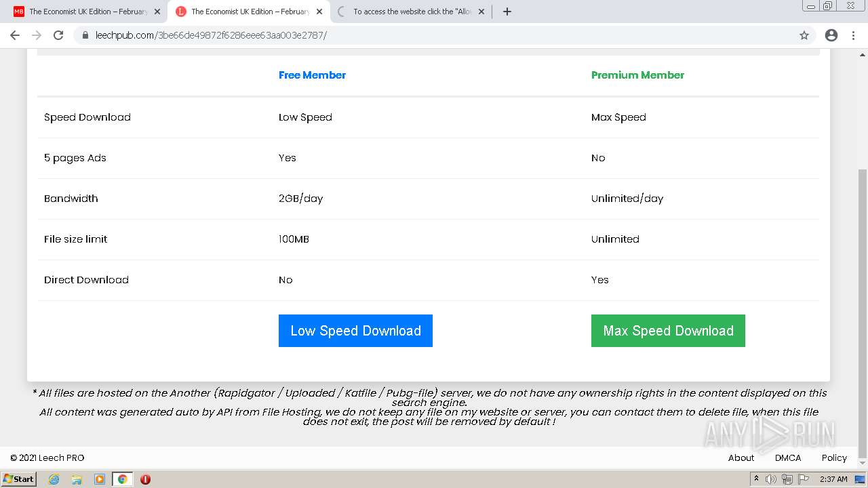Click the Unlimited/day value
The image size is (868, 488).
(x=627, y=199)
